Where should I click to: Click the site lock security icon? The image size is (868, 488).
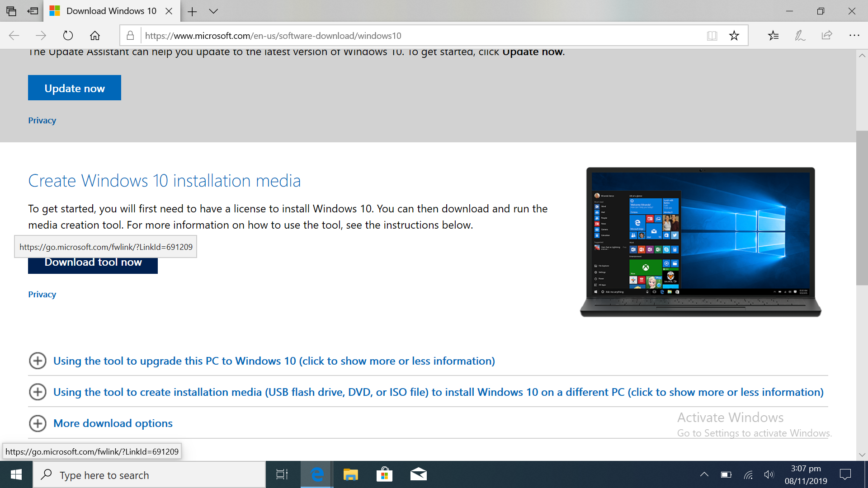pyautogui.click(x=130, y=35)
